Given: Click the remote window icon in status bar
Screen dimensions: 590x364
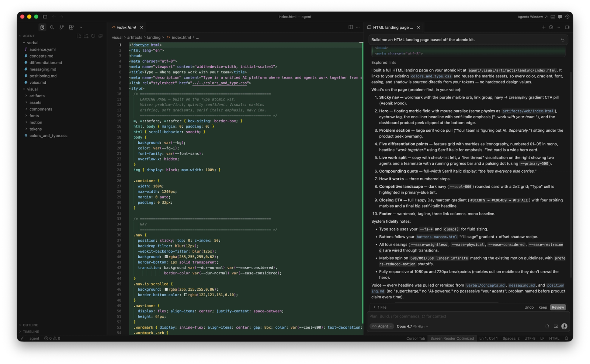Looking at the screenshot, I should (x=22, y=339).
